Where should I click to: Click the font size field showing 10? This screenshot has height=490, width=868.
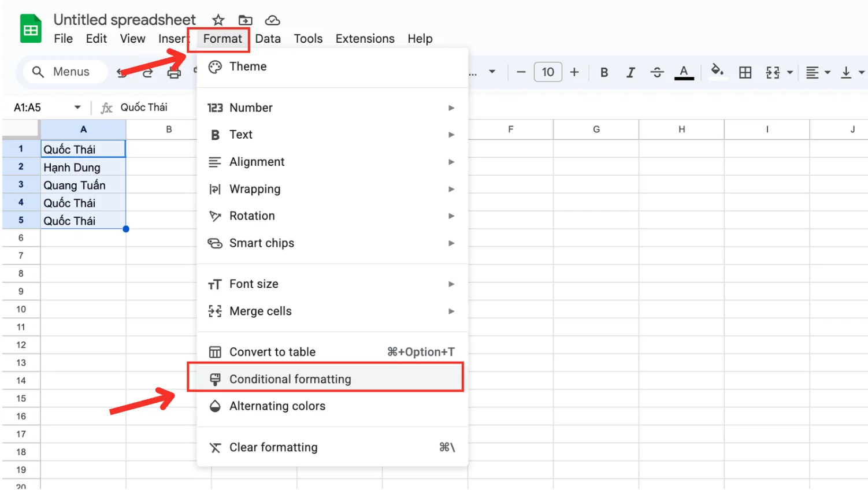(x=548, y=72)
